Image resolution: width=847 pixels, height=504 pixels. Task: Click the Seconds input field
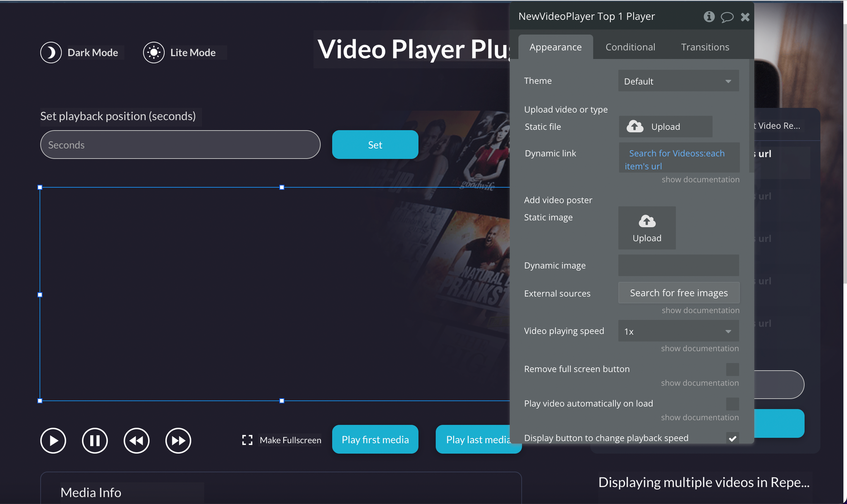(180, 145)
